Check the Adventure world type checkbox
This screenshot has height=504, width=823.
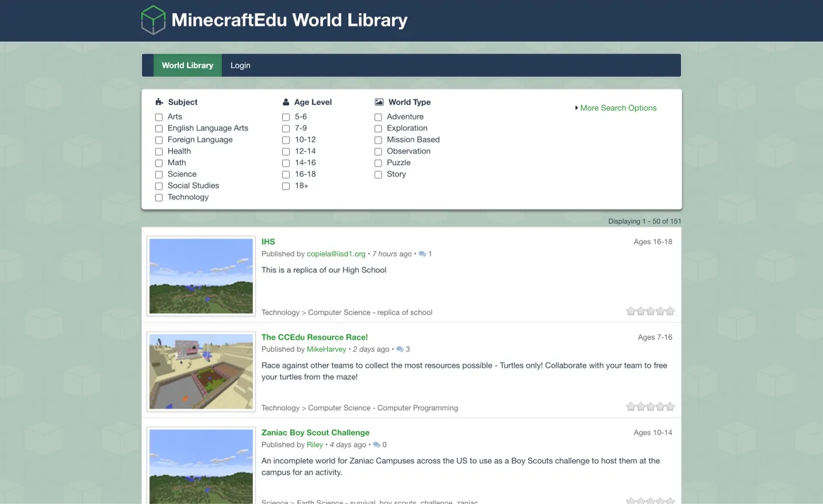(378, 117)
